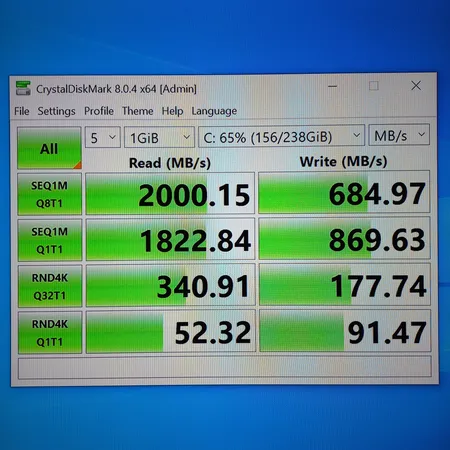The image size is (450, 450).
Task: Open the Language menu
Action: pos(214,111)
